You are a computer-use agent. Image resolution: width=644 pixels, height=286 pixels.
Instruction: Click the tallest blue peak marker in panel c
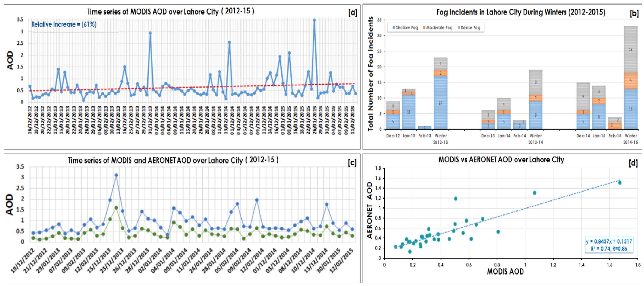pos(116,175)
